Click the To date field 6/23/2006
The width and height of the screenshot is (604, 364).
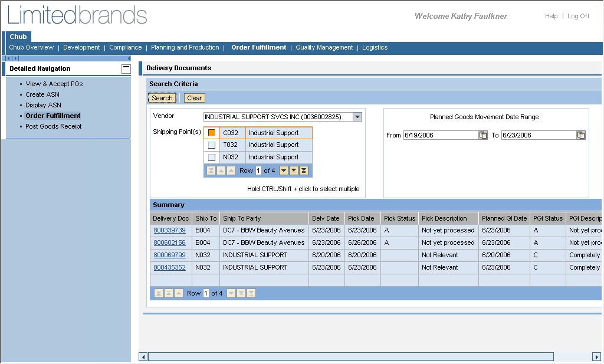pyautogui.click(x=539, y=135)
